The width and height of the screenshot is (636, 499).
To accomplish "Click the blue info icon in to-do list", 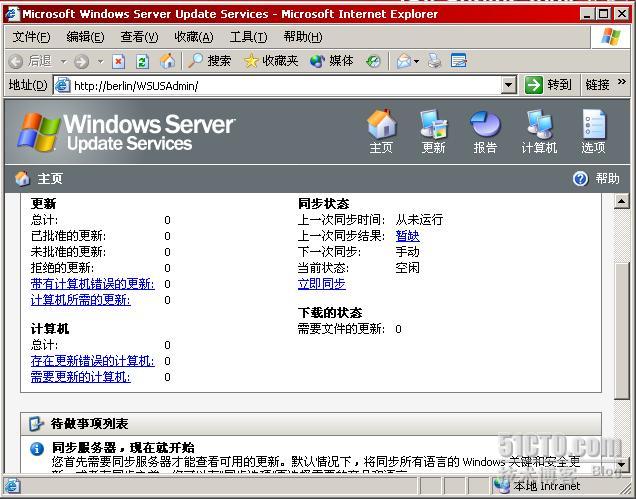I will [37, 449].
